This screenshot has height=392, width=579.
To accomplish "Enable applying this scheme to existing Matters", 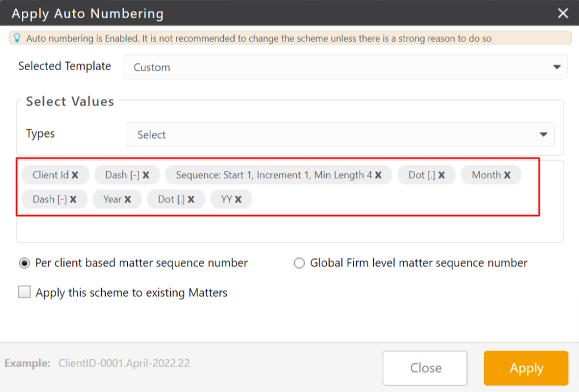I will [24, 292].
